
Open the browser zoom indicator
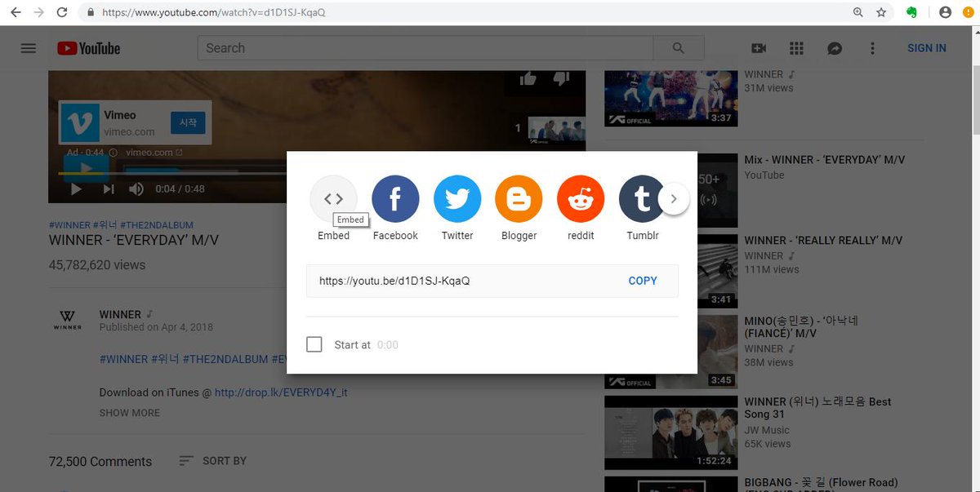point(857,12)
